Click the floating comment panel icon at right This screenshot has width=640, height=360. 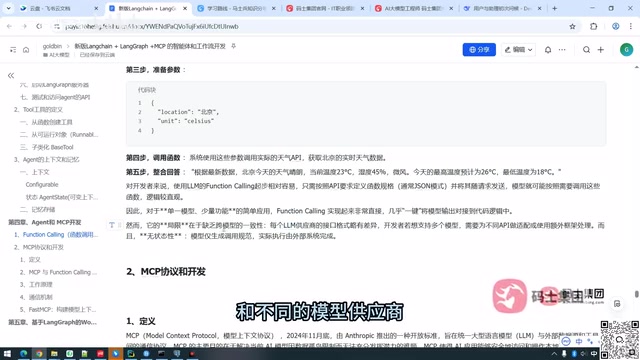617,304
